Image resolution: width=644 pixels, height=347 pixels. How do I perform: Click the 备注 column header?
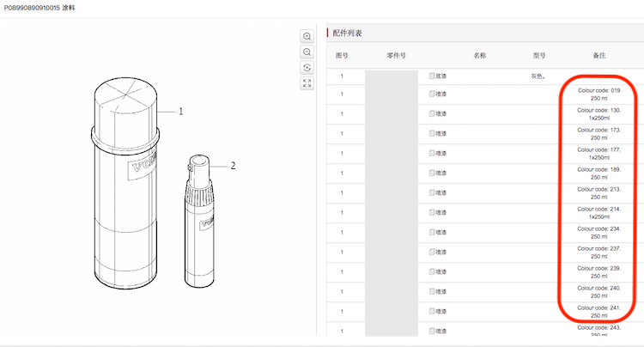(599, 56)
